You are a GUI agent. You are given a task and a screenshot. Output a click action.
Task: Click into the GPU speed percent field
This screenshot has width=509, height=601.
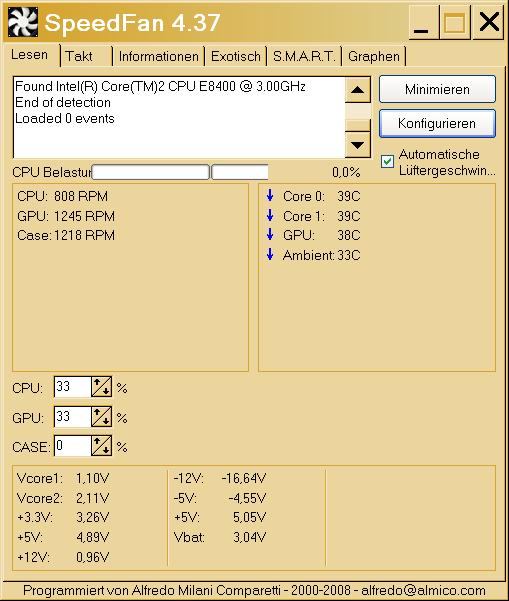[x=72, y=417]
